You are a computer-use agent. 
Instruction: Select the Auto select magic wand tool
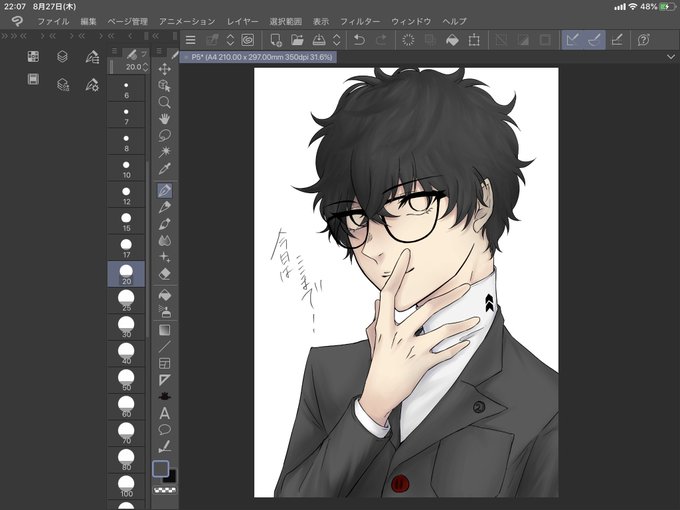coord(164,152)
